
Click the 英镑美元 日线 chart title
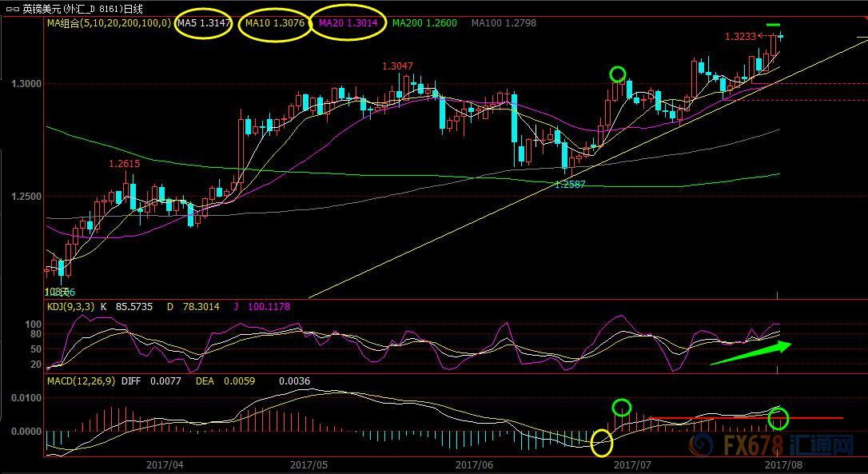point(83,9)
